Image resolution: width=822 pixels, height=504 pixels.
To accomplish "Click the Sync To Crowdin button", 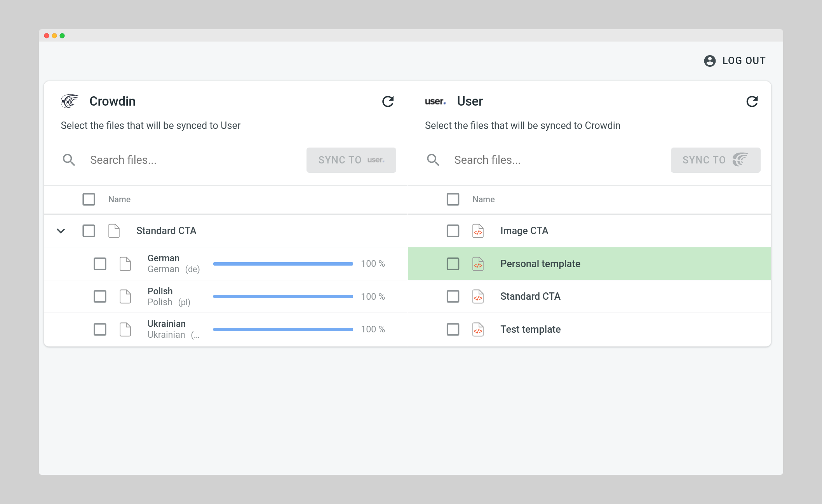I will 716,160.
